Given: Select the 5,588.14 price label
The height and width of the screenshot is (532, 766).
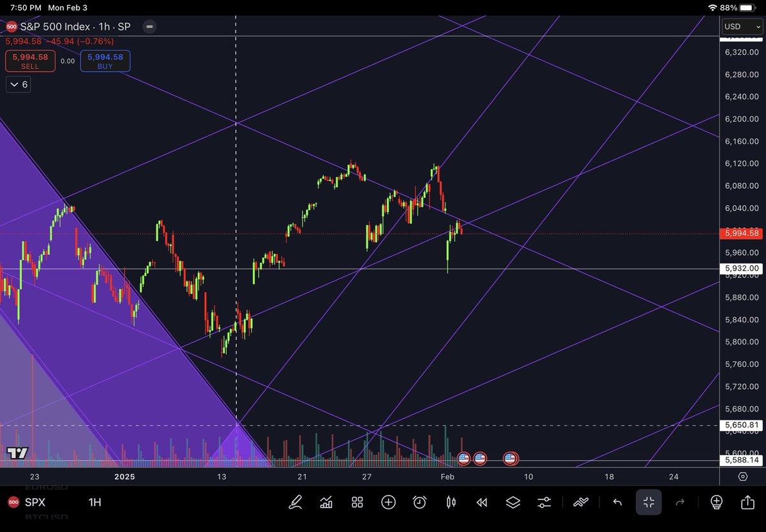Looking at the screenshot, I should 741,460.
